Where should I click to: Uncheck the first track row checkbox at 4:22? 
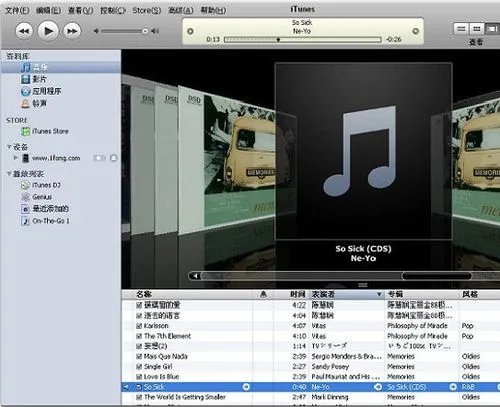[x=139, y=305]
